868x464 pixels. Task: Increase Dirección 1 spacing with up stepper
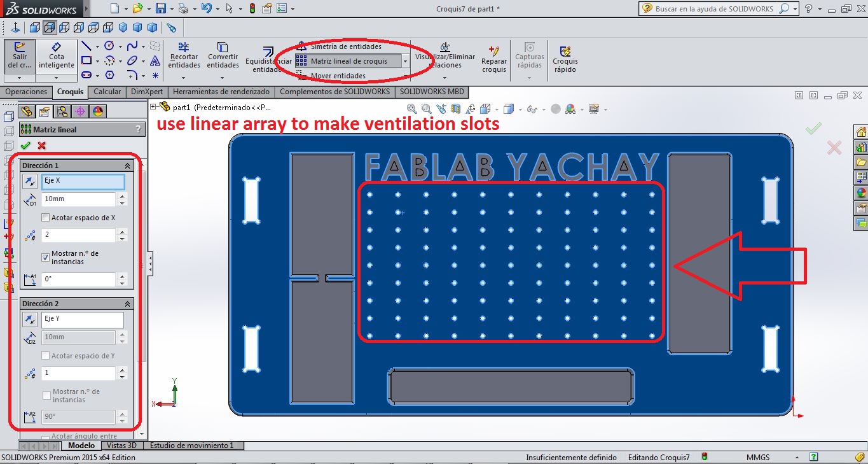[x=123, y=196]
